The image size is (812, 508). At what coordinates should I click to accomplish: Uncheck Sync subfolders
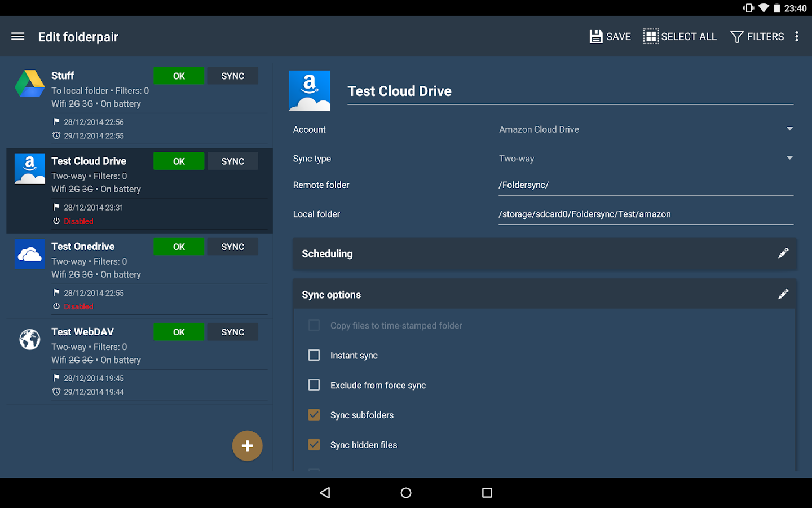point(314,414)
